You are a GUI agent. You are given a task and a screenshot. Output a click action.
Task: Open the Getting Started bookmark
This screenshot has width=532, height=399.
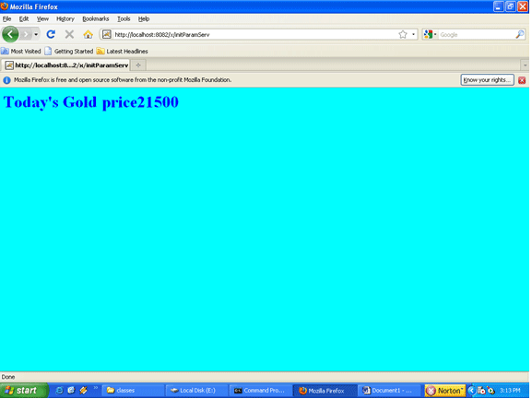[x=69, y=52]
